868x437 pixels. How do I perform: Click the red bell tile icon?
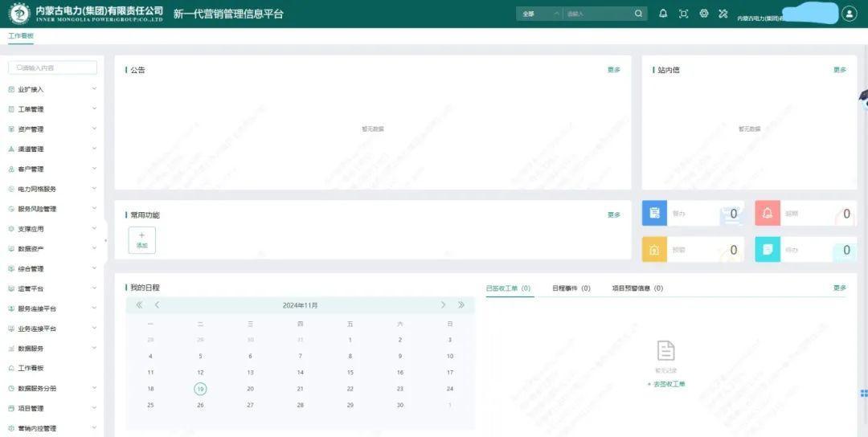768,213
